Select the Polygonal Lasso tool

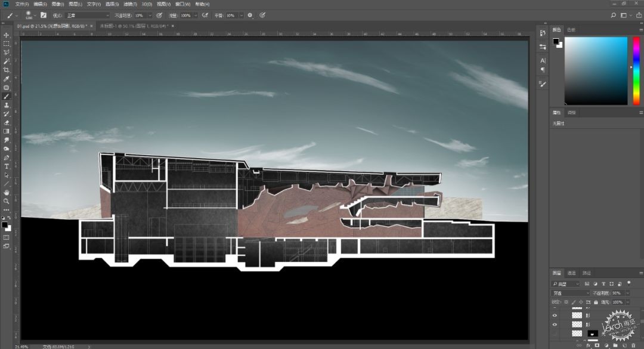click(6, 52)
